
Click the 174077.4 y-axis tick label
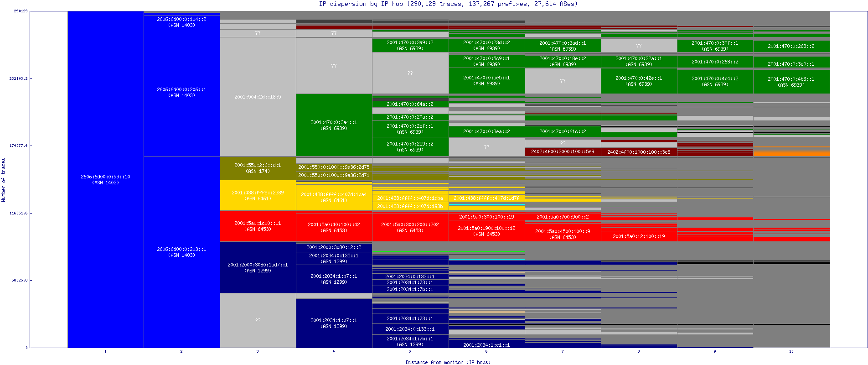click(18, 146)
